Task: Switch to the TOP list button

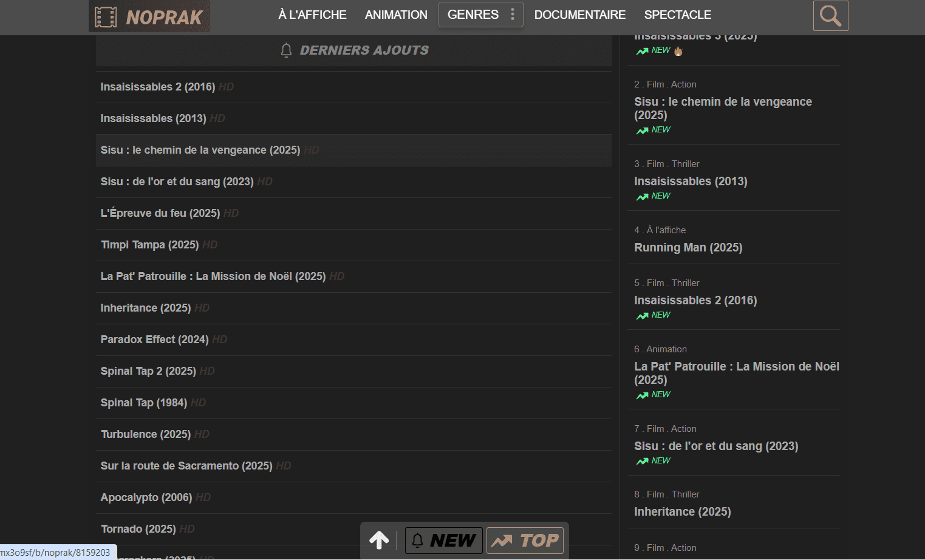Action: pos(525,540)
